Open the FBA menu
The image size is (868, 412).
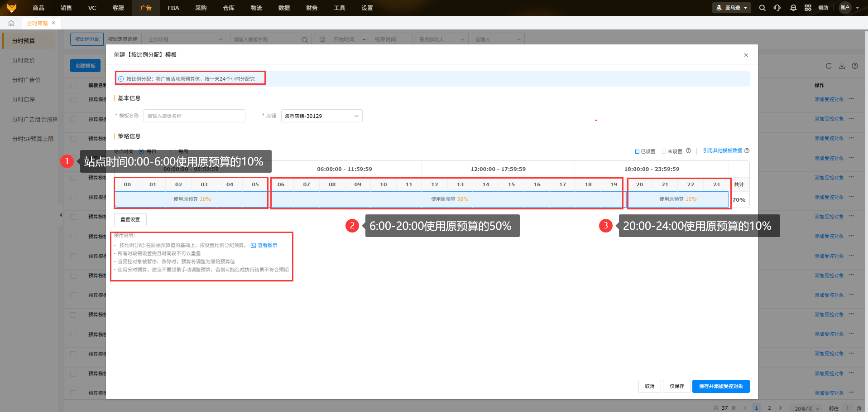tap(173, 8)
